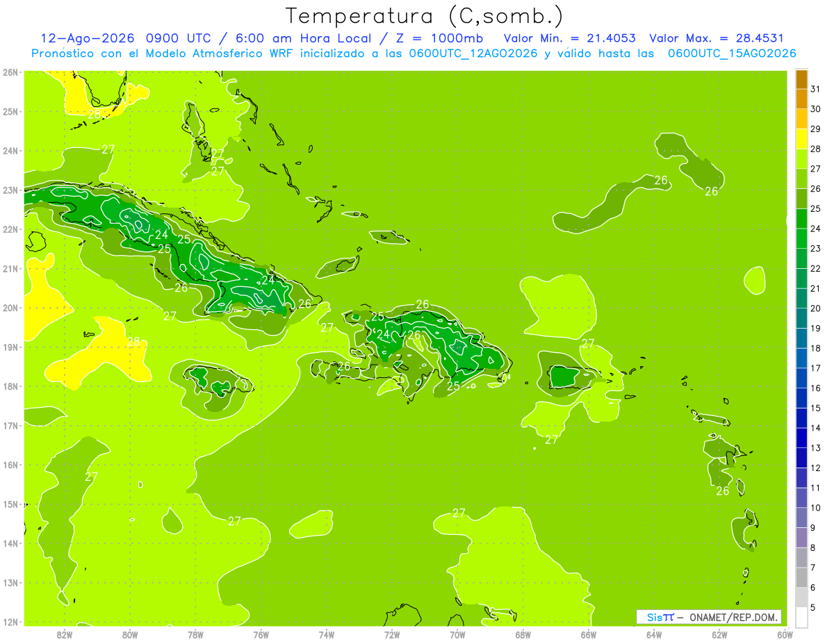Image resolution: width=834 pixels, height=644 pixels.
Task: Click the "13N" latitude axis label
Action: click(x=10, y=583)
